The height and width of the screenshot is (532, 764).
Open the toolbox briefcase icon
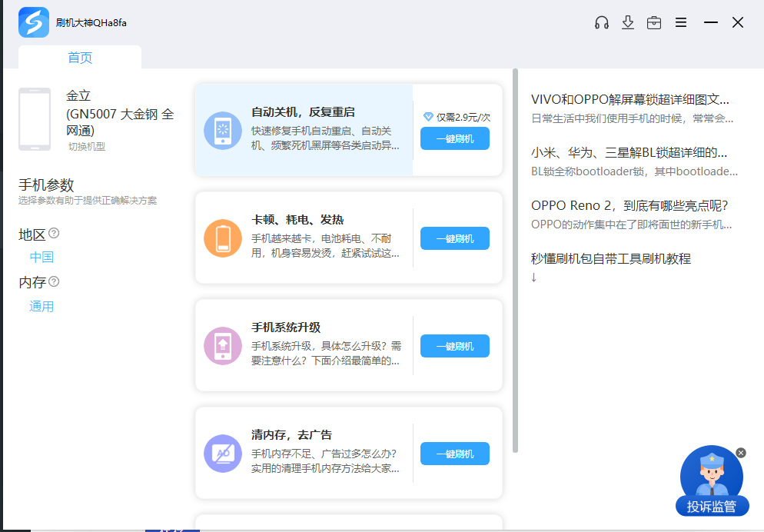coord(654,22)
